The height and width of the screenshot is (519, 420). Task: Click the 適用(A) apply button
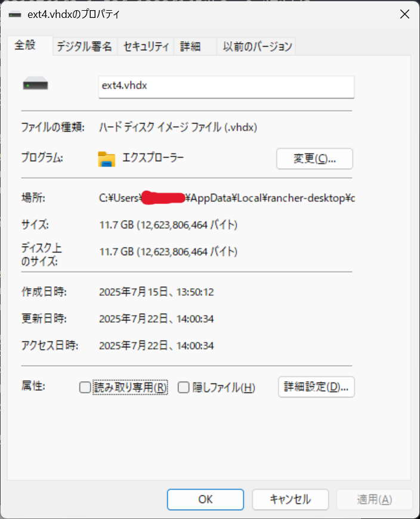pyautogui.click(x=374, y=499)
